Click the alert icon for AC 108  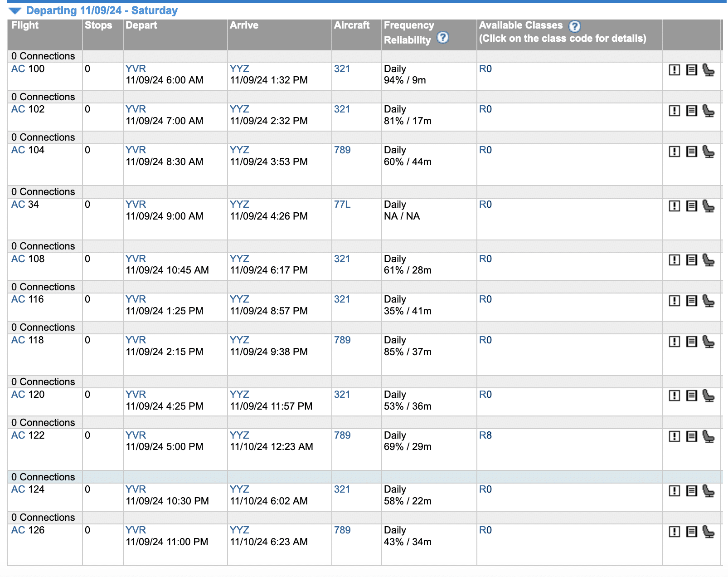(x=675, y=260)
